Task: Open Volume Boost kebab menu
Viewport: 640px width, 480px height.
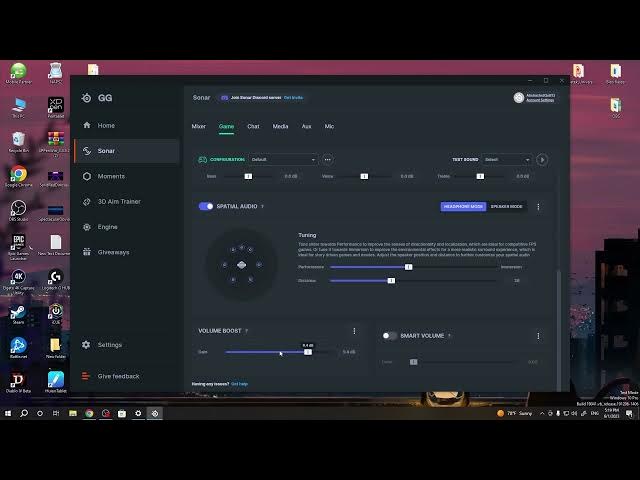Action: coord(354,331)
